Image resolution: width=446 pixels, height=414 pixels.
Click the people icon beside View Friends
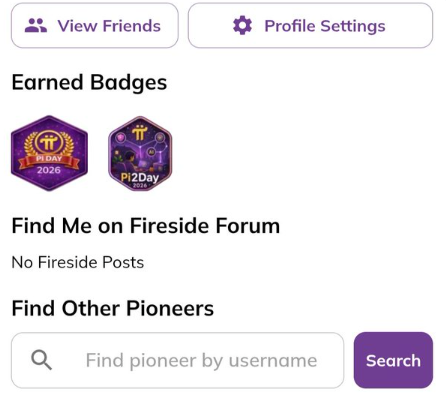pyautogui.click(x=36, y=26)
